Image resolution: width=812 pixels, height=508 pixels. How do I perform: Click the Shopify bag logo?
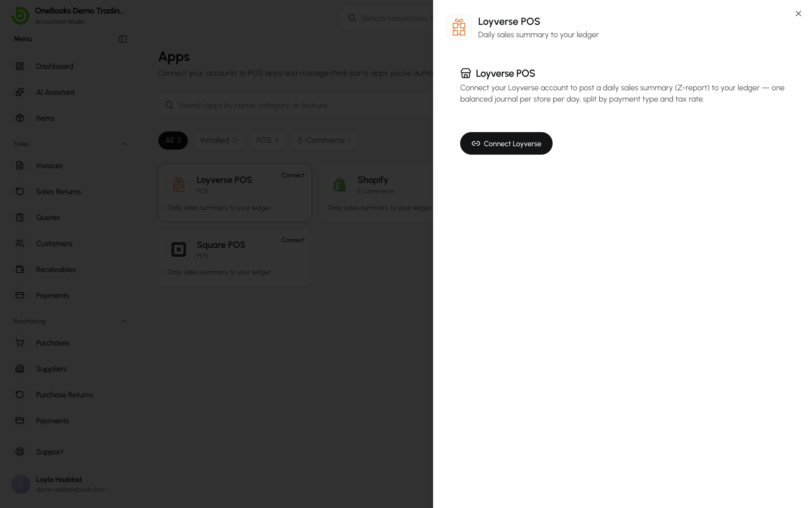click(x=339, y=185)
